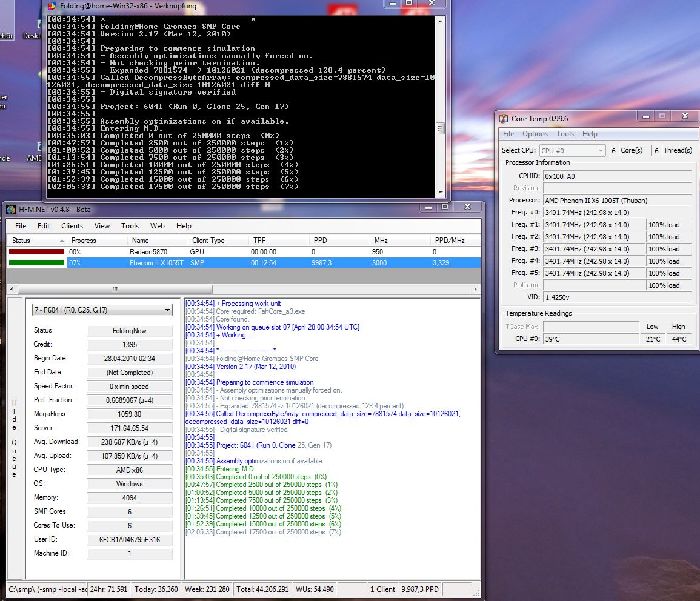Sort client list by MHz column
Screen dimensions: 700x601
point(400,241)
